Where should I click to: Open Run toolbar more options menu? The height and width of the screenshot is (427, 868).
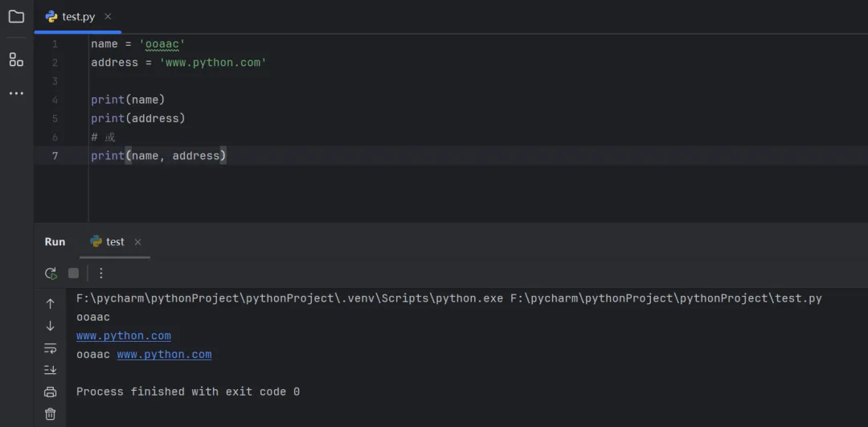(101, 273)
